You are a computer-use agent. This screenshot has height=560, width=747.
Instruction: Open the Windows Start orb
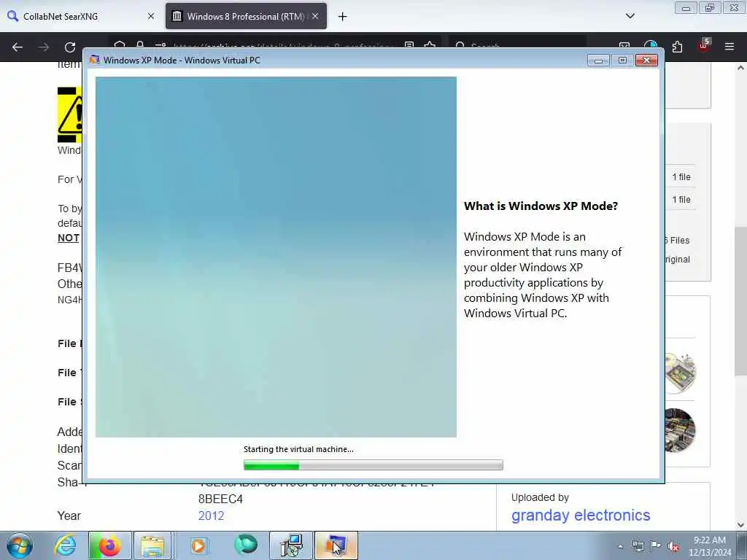pos(20,545)
